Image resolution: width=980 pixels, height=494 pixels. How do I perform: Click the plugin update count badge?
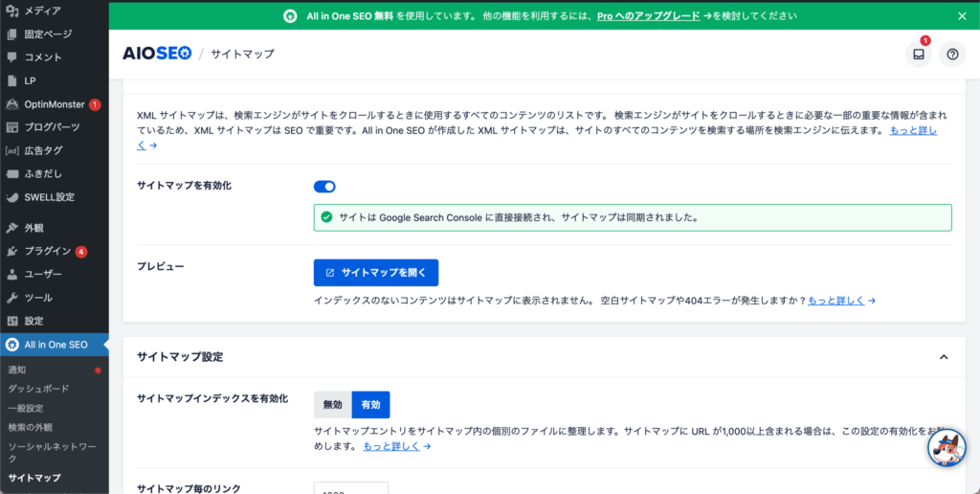[x=81, y=252]
